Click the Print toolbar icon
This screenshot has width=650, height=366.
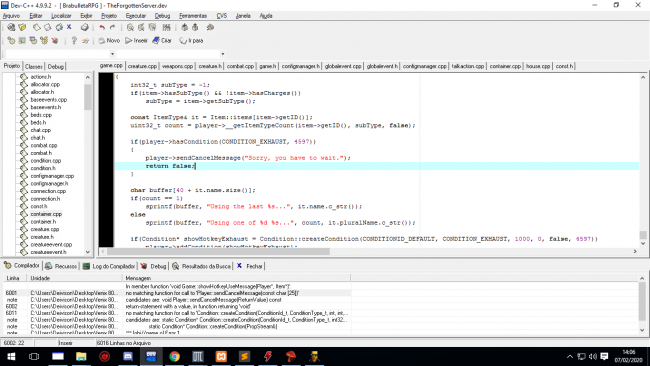85,27
